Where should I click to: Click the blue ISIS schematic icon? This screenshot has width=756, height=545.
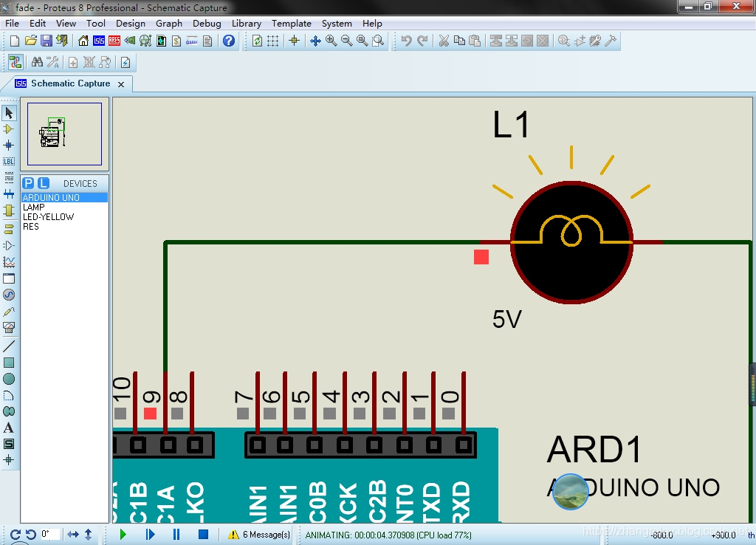99,41
